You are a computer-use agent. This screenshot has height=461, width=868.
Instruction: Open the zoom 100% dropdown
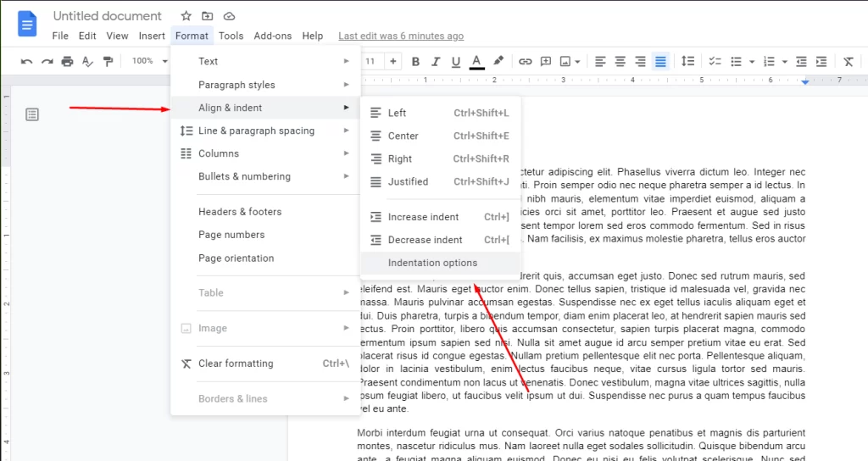pos(149,61)
